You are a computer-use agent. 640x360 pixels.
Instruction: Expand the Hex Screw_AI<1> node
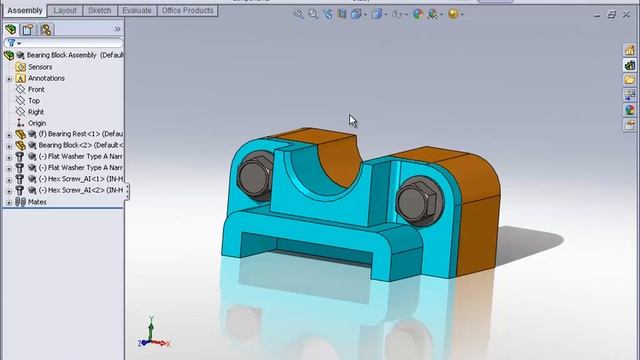(x=9, y=179)
